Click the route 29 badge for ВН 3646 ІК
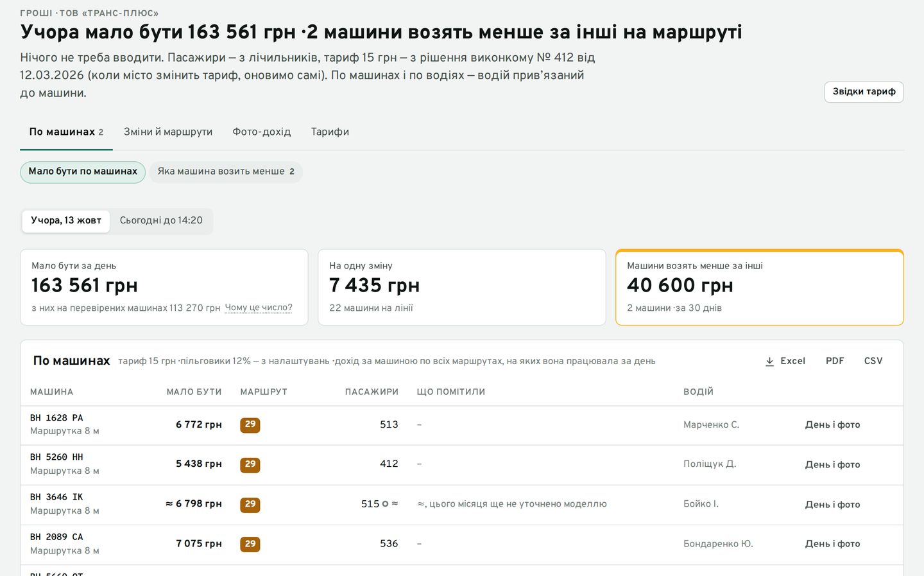 pyautogui.click(x=250, y=504)
